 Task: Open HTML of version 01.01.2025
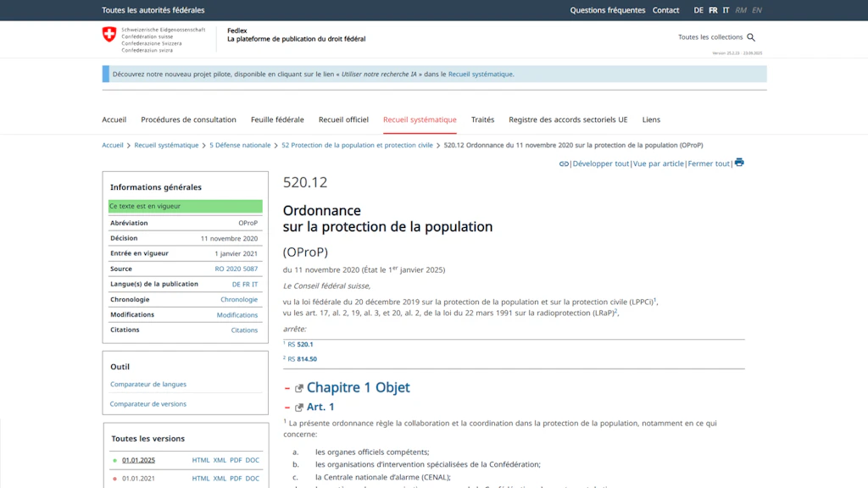(x=200, y=460)
